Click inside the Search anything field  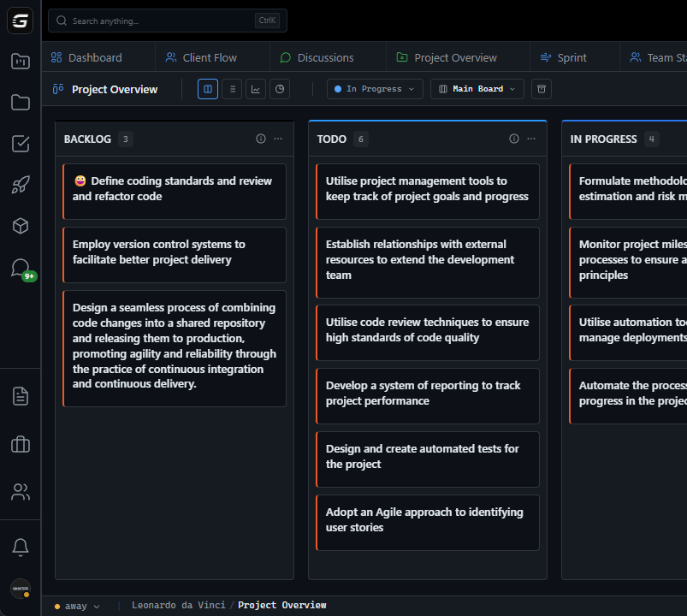[154, 20]
